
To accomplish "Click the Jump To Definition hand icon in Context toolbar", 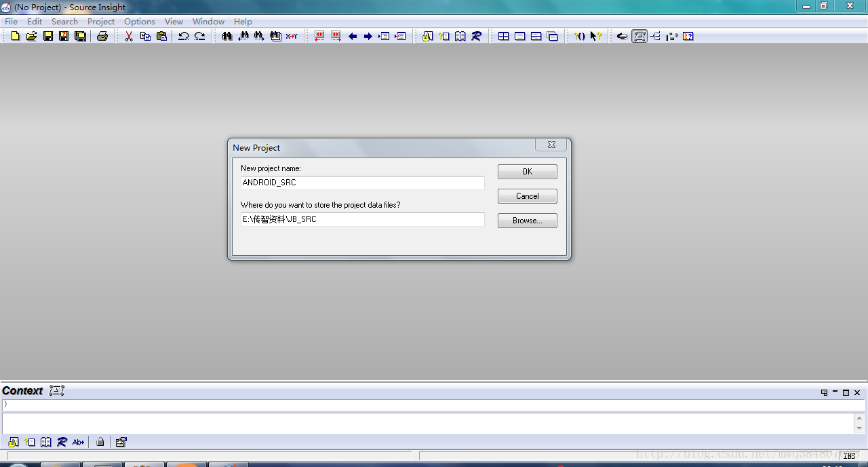I will pos(14,442).
